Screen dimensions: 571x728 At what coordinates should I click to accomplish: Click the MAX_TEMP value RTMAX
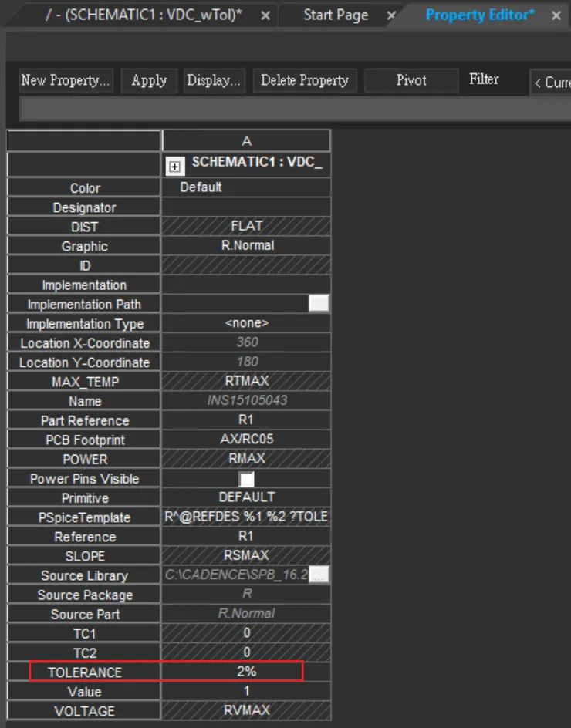246,381
